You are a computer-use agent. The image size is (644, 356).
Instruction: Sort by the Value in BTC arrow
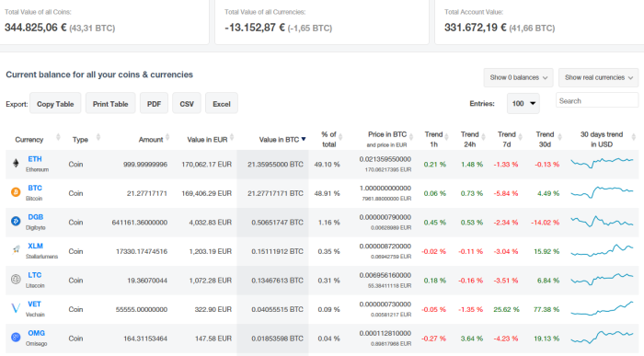tap(304, 139)
